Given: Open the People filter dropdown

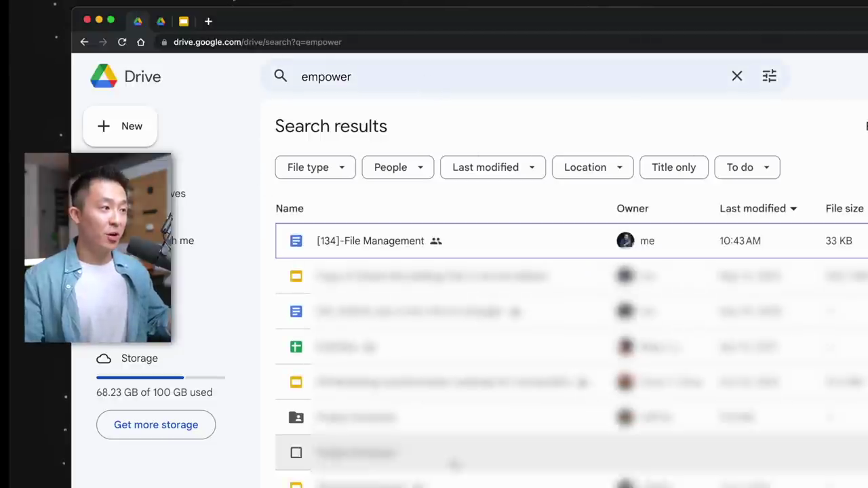Looking at the screenshot, I should pos(398,167).
